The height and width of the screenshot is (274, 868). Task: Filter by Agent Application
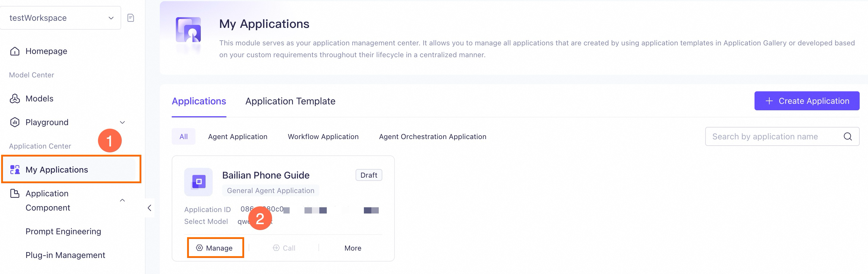[x=238, y=136]
